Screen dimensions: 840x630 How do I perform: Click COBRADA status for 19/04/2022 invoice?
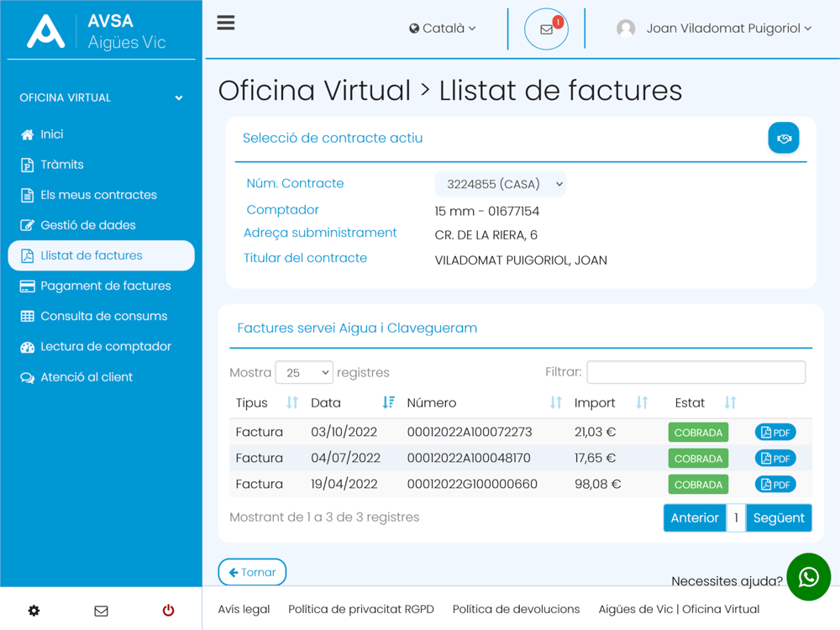coord(698,485)
